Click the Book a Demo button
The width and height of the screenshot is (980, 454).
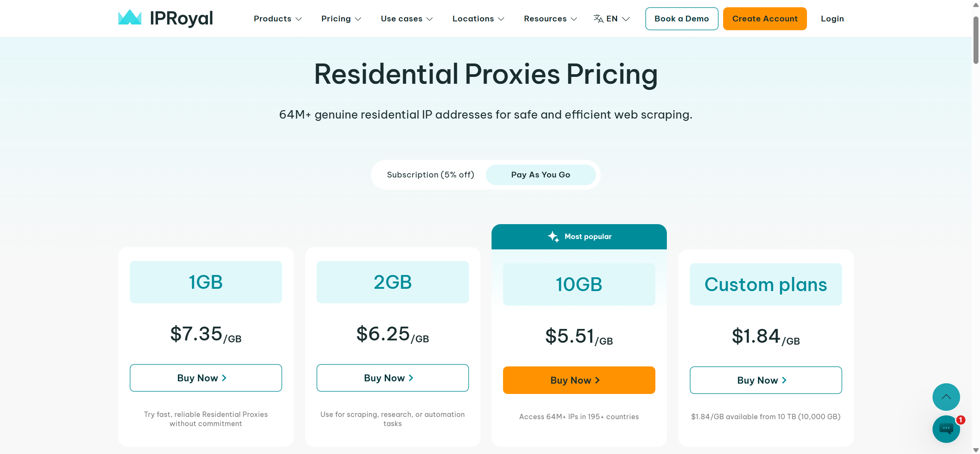tap(682, 19)
